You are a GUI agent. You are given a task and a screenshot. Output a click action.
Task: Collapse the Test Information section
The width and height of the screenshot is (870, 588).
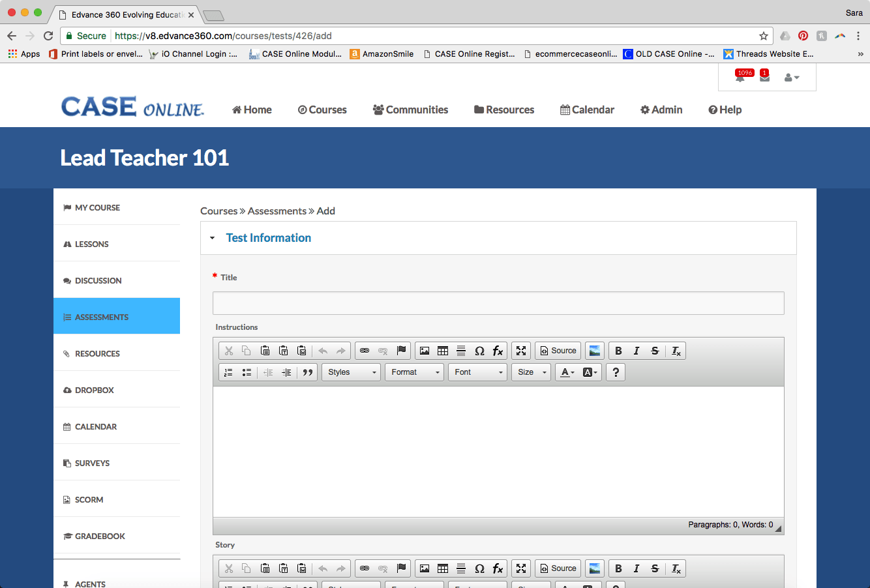pos(212,238)
